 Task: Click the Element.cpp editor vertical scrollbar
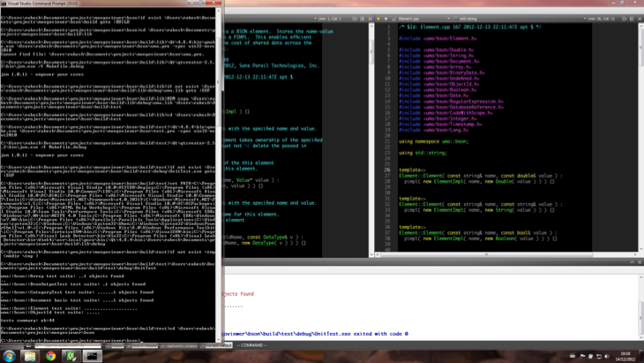(641, 138)
